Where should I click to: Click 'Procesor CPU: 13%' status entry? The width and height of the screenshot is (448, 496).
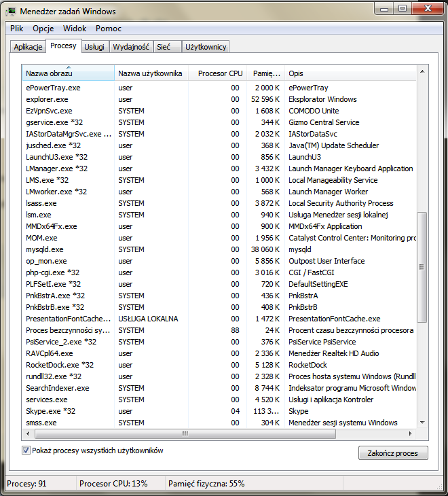(113, 484)
